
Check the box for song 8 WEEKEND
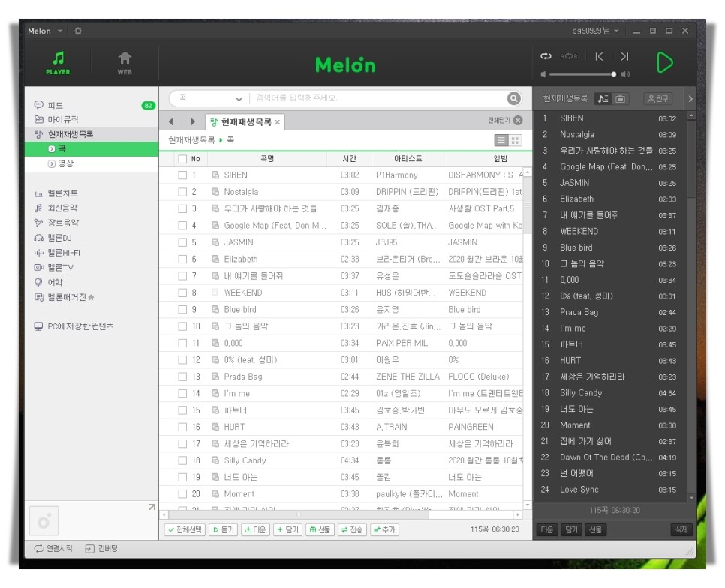[182, 292]
